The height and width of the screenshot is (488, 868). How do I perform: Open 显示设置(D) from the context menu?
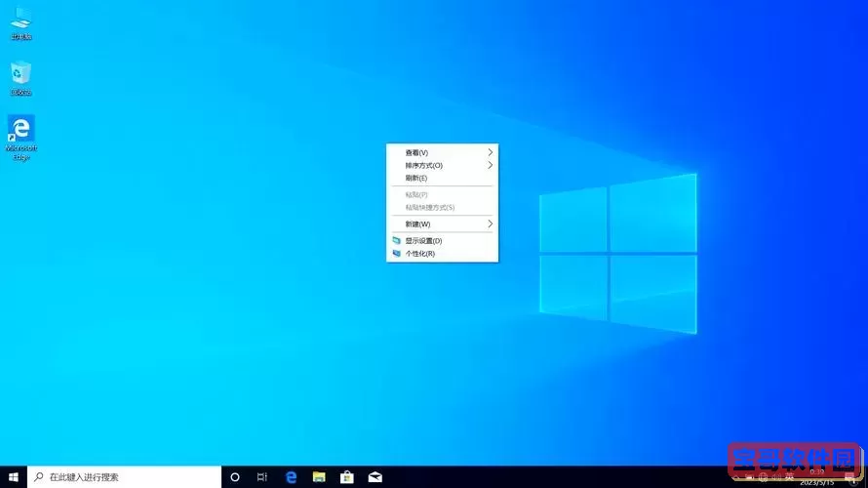coord(443,240)
